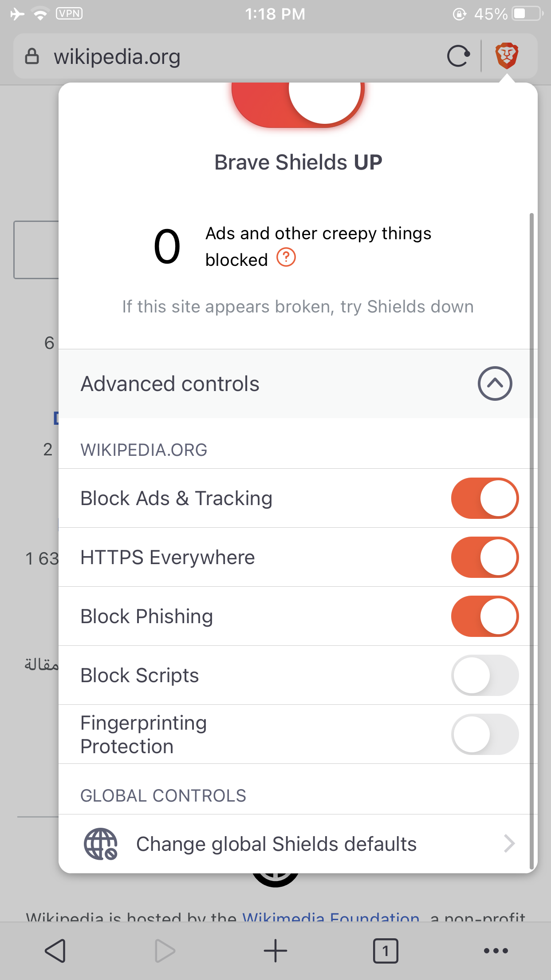The image size is (551, 980).
Task: Tap the Advanced controls header row
Action: click(x=298, y=383)
